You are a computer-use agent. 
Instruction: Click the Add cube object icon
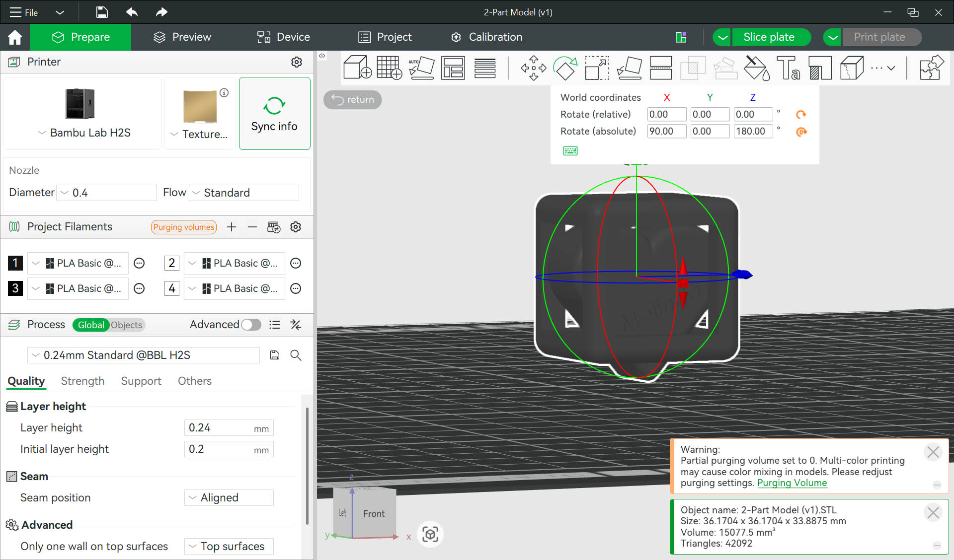click(357, 68)
